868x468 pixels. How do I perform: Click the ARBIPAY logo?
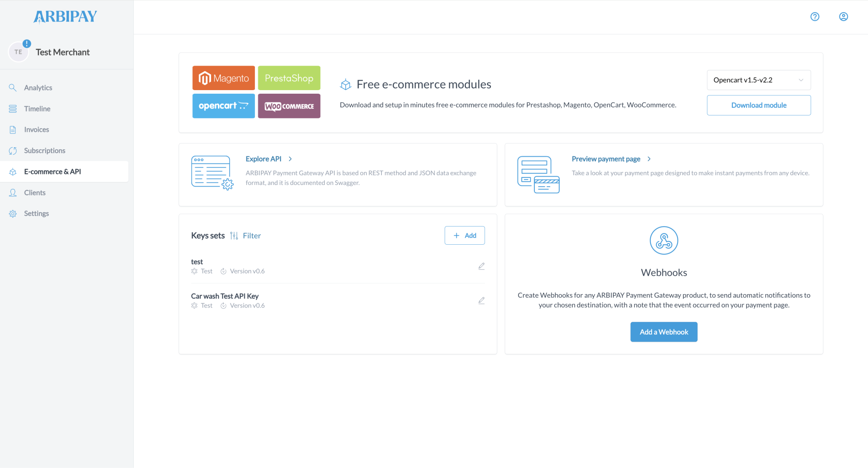65,17
